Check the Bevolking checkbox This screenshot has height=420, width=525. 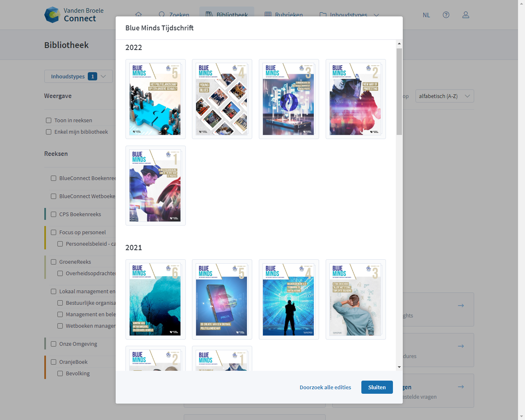click(x=60, y=373)
